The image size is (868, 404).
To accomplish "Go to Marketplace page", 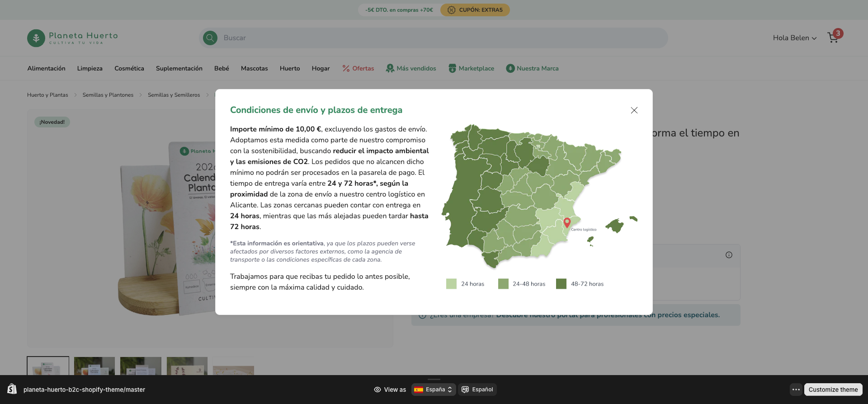I will point(476,68).
